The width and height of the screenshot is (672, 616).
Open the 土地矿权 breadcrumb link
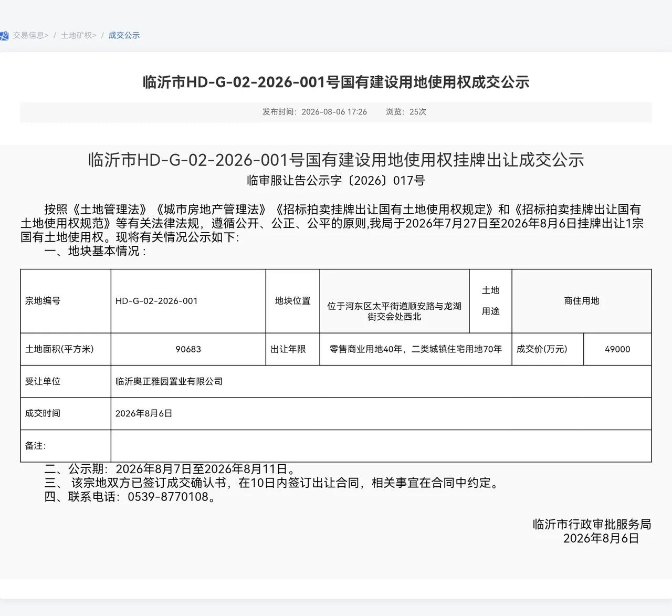point(78,35)
